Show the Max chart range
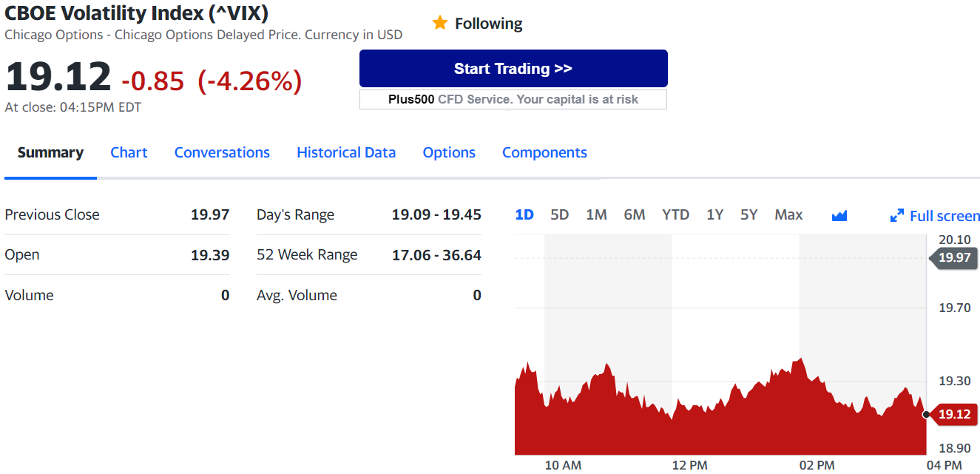 (788, 214)
